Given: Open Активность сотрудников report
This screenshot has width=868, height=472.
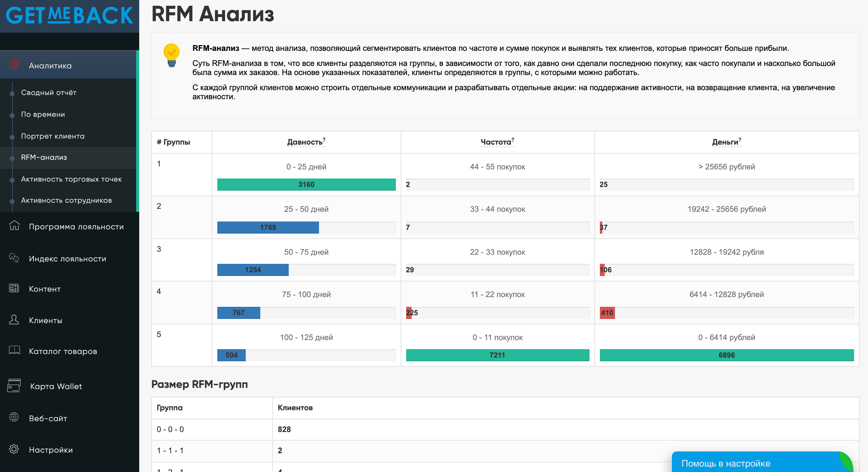Looking at the screenshot, I should click(x=66, y=201).
